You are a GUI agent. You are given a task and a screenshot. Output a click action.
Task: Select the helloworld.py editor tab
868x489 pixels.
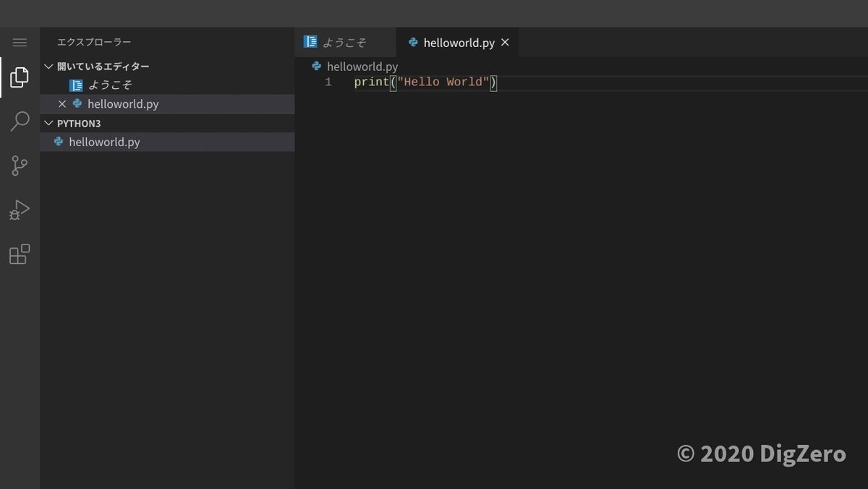[459, 43]
